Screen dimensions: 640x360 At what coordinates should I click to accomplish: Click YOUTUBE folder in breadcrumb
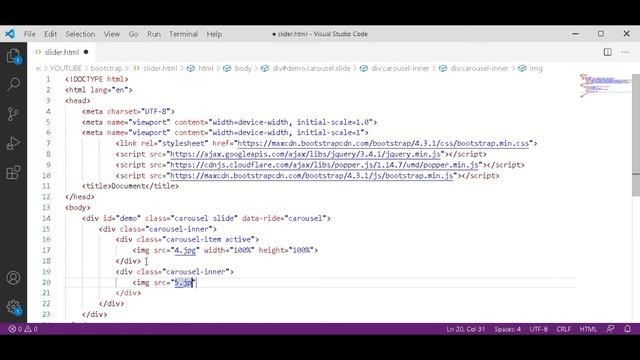click(66, 68)
